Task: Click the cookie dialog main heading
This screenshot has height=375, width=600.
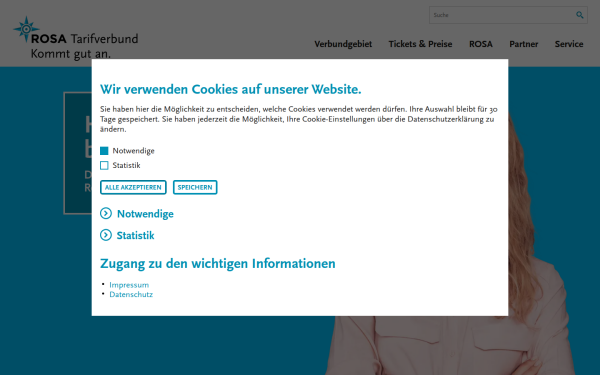Action: tap(230, 89)
